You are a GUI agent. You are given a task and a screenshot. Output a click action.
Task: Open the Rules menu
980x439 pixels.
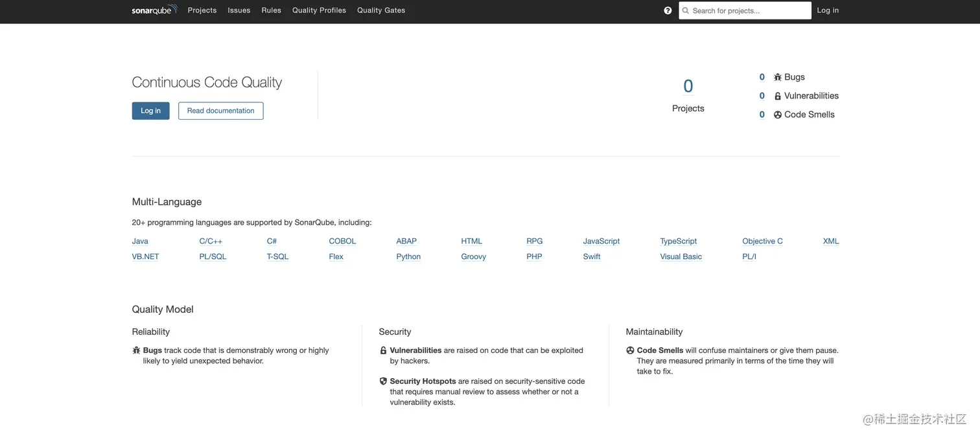272,10
